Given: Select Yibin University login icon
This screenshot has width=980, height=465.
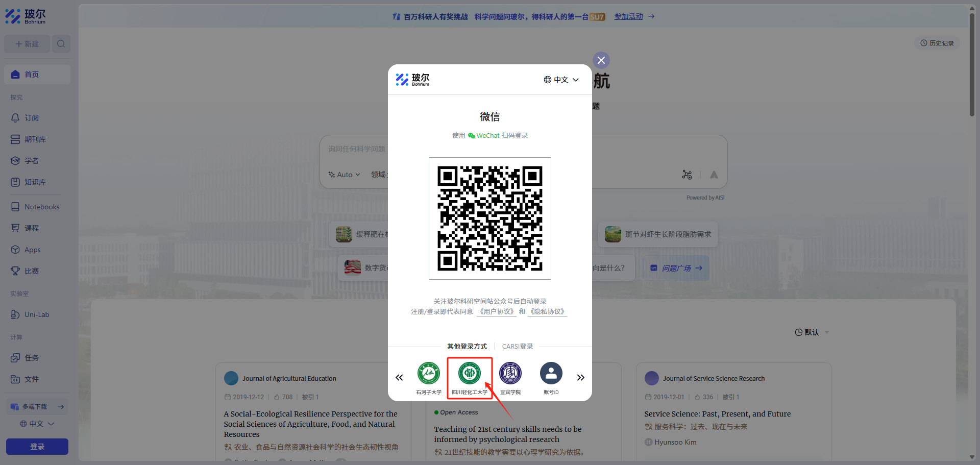Looking at the screenshot, I should point(510,374).
